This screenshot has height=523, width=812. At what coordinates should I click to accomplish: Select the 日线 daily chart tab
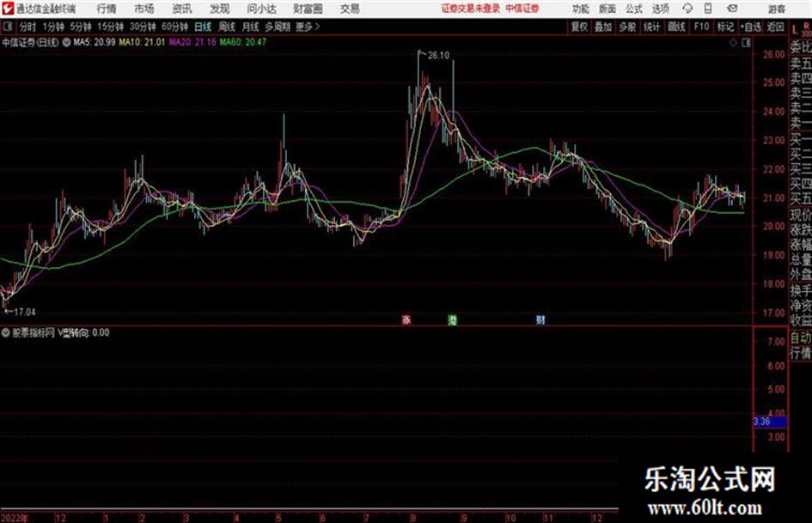click(203, 27)
